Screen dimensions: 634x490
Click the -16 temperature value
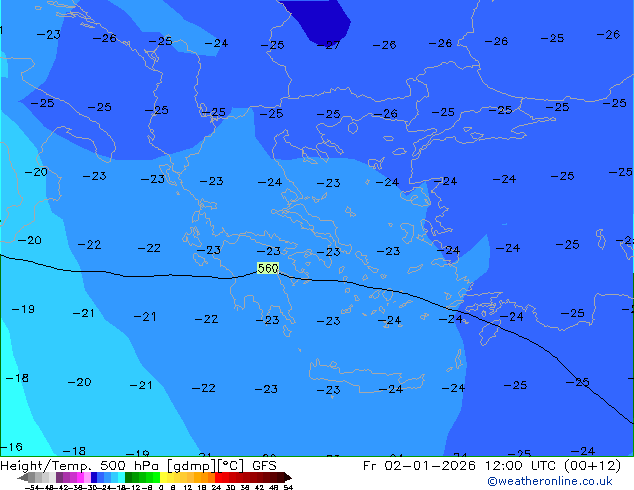[x=11, y=447]
